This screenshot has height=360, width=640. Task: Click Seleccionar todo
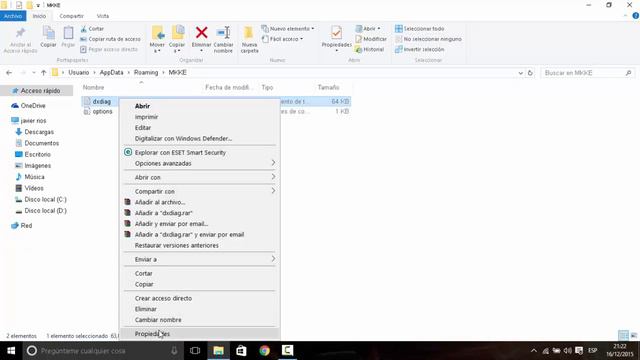point(419,29)
